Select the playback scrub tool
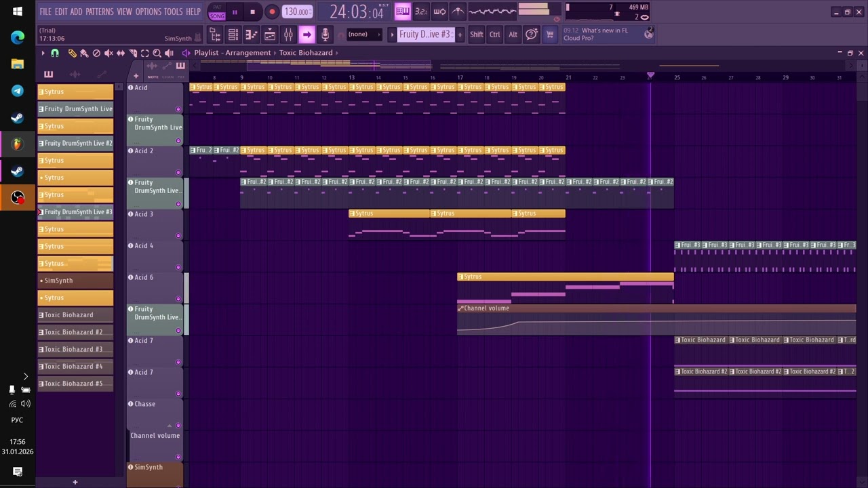 click(169, 53)
